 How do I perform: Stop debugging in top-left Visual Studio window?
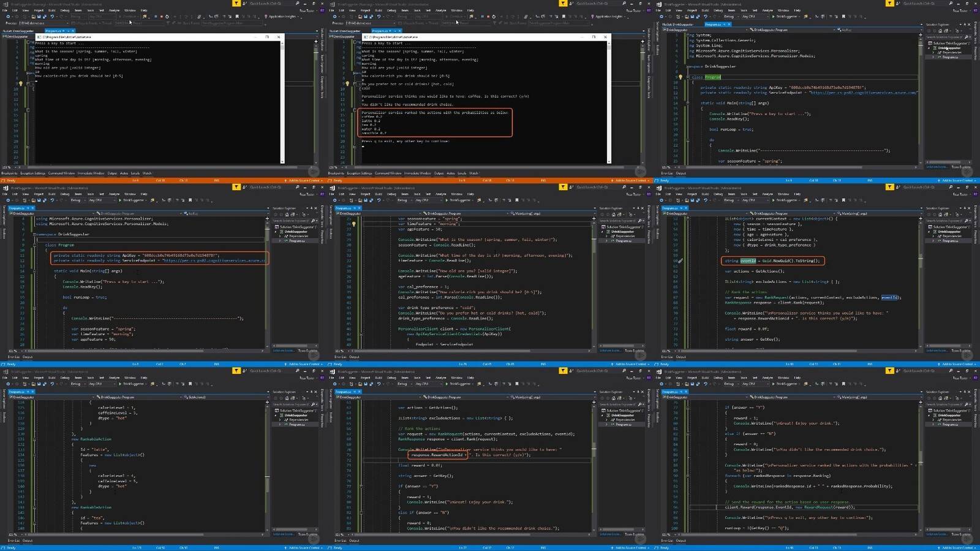(x=162, y=17)
